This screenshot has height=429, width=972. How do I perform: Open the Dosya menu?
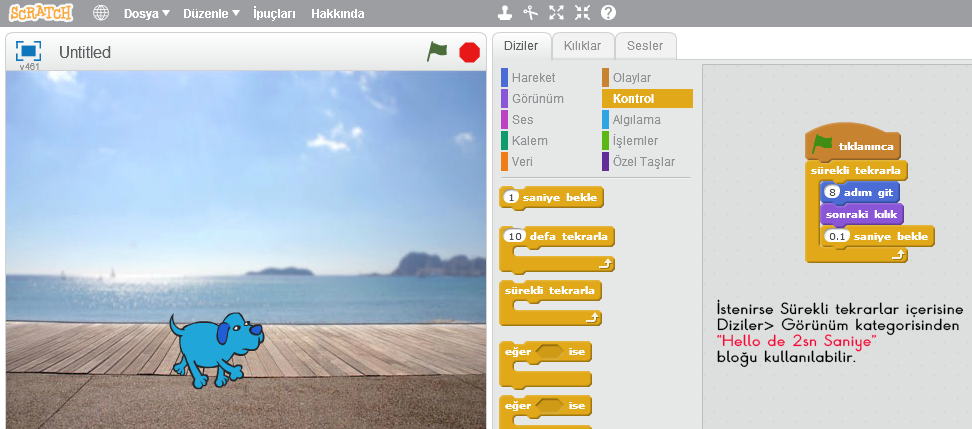(x=147, y=14)
